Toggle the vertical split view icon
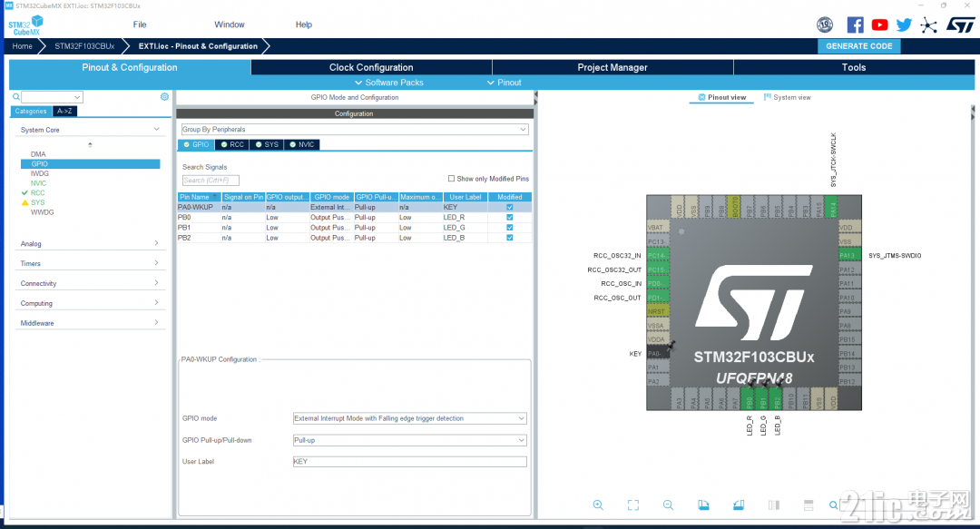The image size is (980, 529). pos(774,505)
